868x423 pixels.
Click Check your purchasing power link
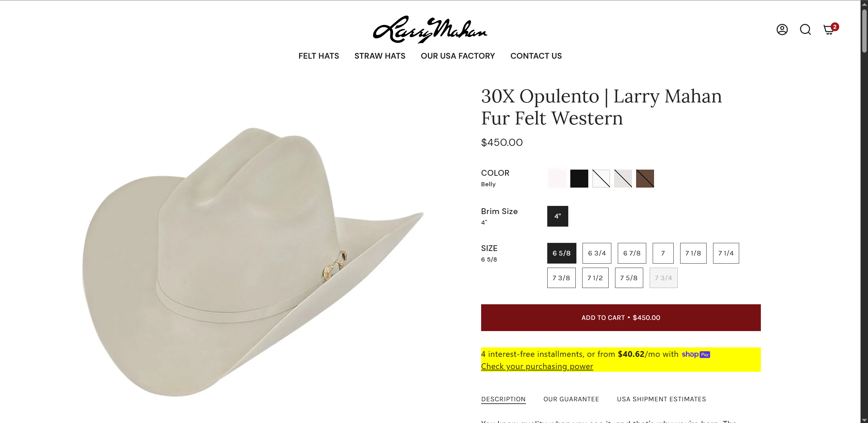coord(537,366)
